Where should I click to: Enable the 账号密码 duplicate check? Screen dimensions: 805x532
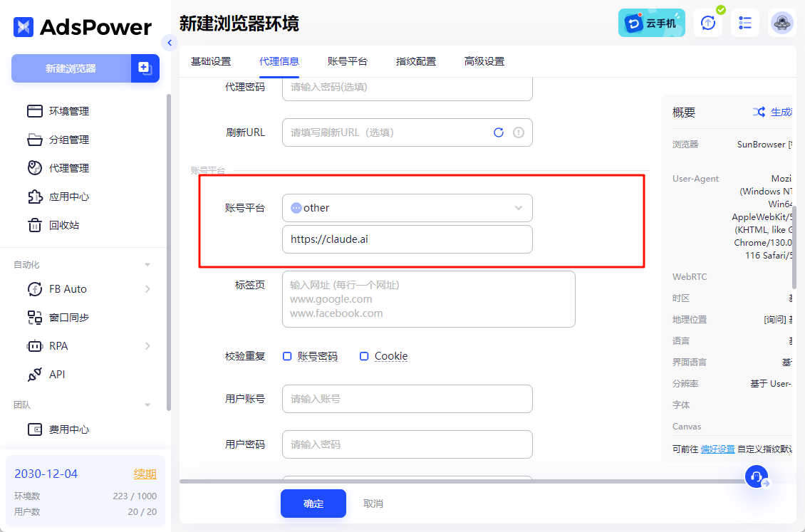coord(288,355)
